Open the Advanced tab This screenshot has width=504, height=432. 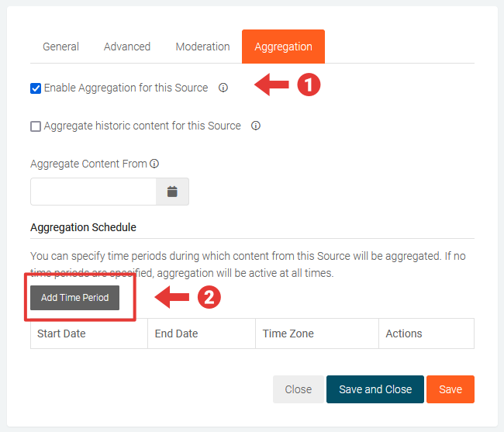(127, 47)
